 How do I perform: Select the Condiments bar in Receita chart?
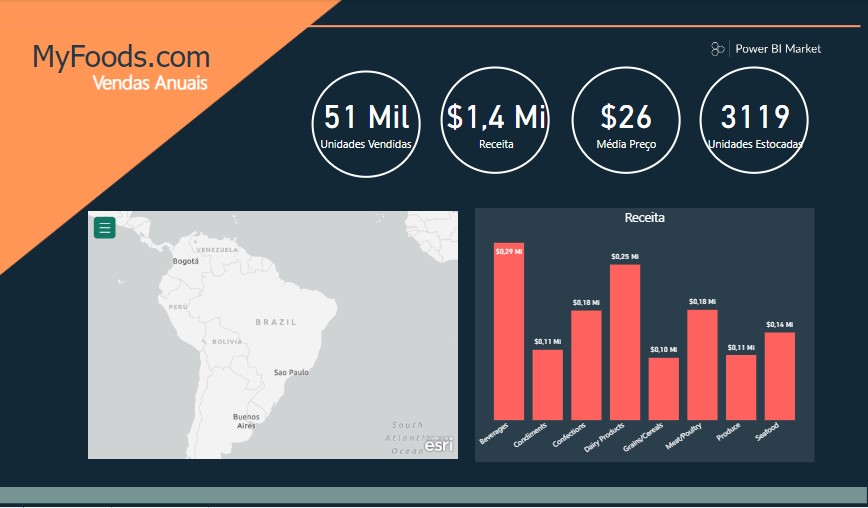547,385
